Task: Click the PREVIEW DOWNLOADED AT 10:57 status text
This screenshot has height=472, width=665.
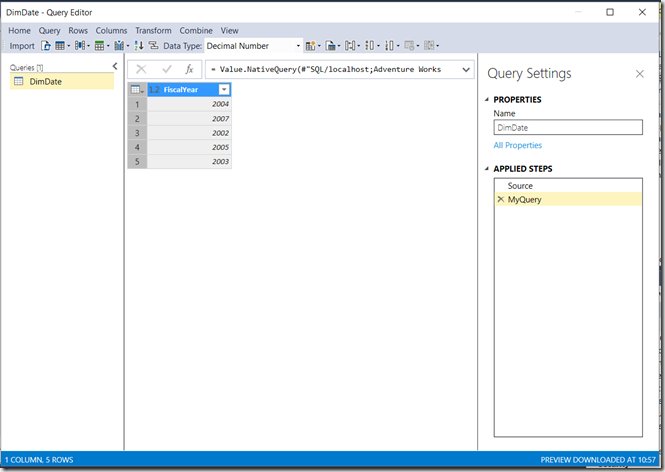Action: [598, 460]
